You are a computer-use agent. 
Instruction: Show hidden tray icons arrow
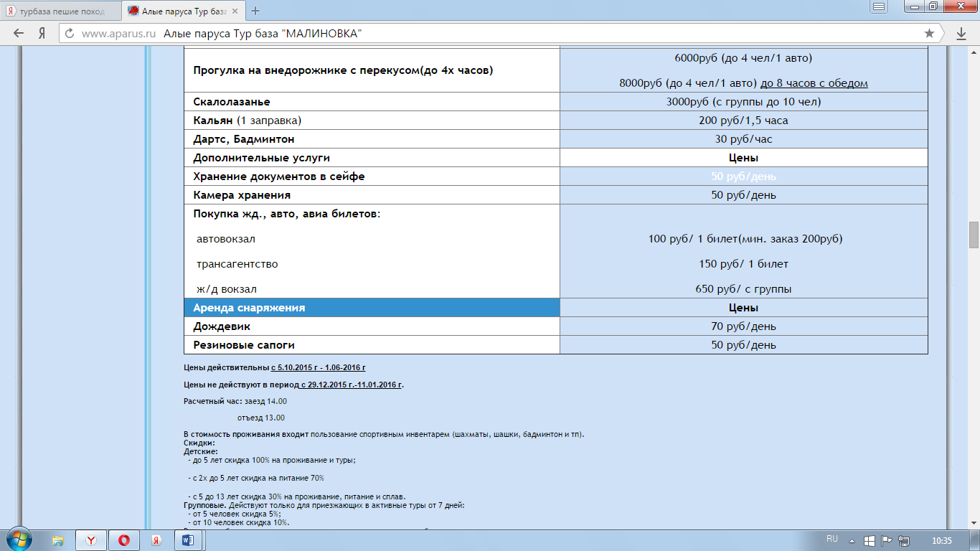coord(852,540)
